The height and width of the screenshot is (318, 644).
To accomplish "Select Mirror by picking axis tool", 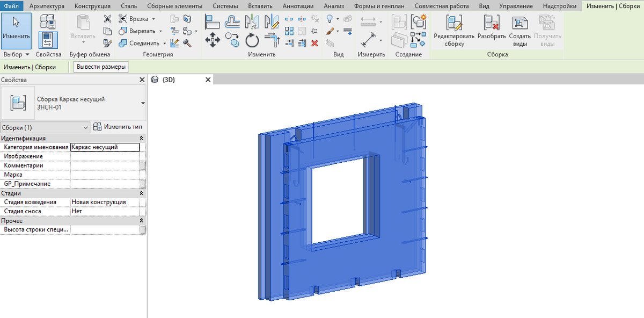I will click(252, 22).
